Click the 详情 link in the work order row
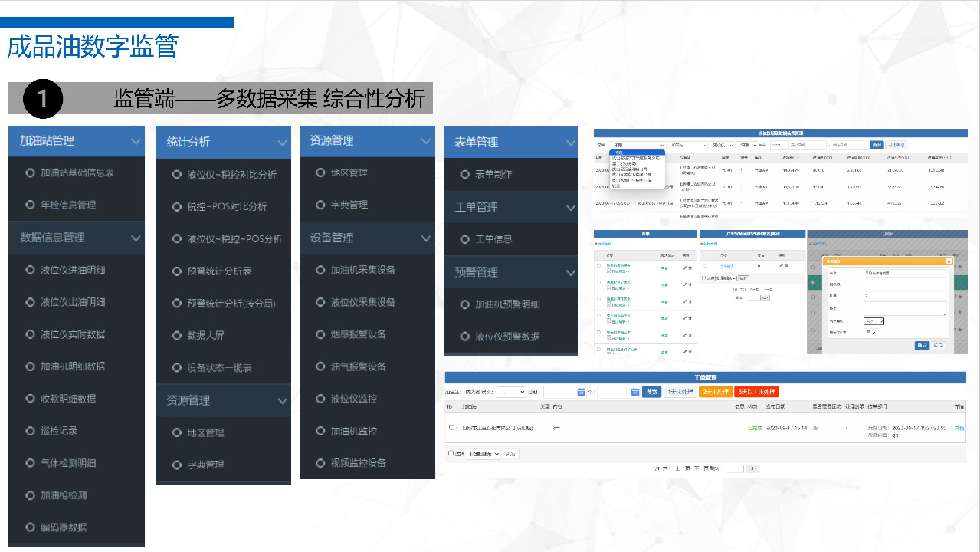This screenshot has height=552, width=980. click(959, 428)
